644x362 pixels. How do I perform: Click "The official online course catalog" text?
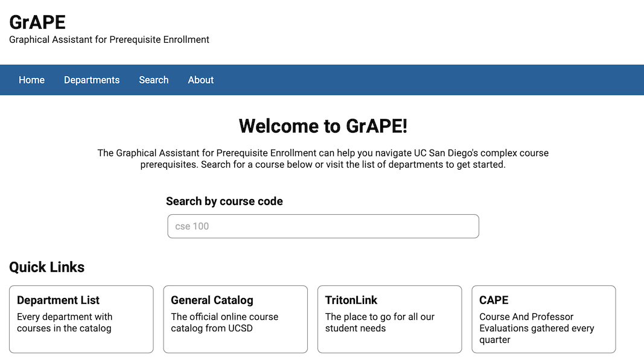pos(225,323)
